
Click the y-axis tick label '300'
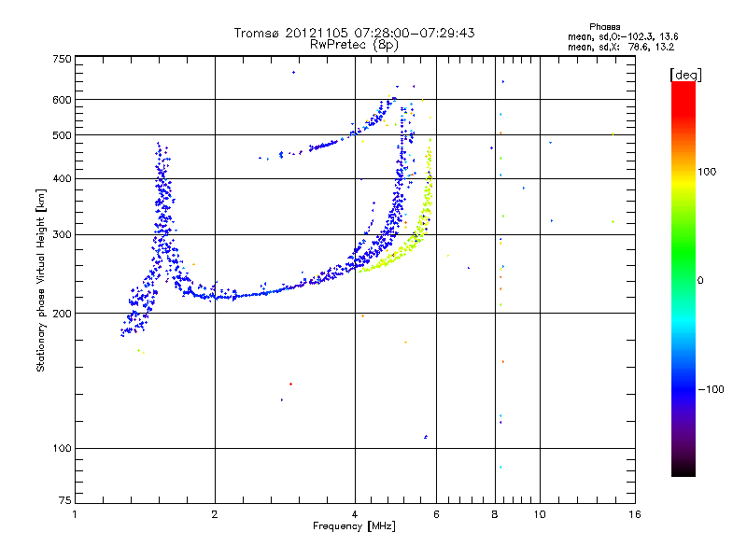[x=62, y=235]
